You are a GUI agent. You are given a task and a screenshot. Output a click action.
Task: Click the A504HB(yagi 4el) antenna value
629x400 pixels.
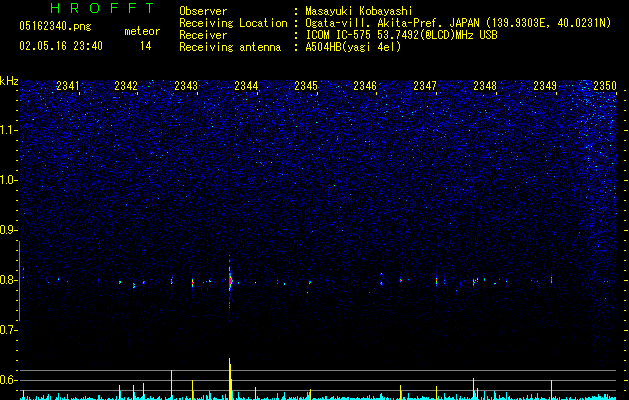(x=353, y=47)
